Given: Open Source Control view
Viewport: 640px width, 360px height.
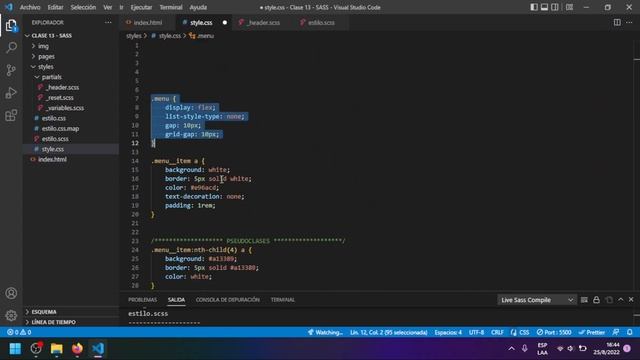Looking at the screenshot, I should [x=11, y=70].
